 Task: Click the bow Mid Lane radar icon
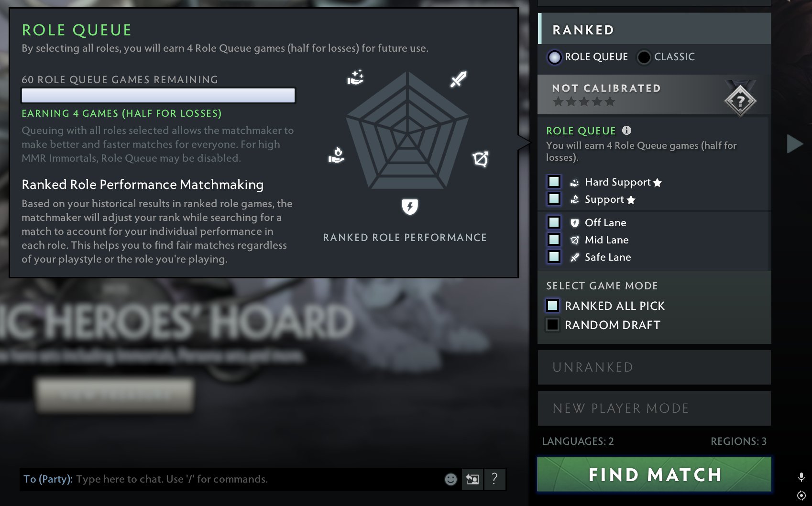481,159
